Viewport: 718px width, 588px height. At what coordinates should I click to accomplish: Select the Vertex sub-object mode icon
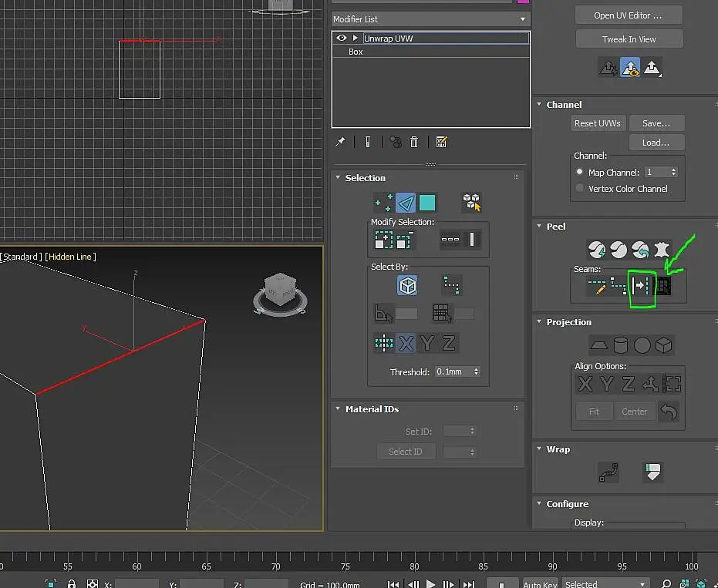coord(384,203)
